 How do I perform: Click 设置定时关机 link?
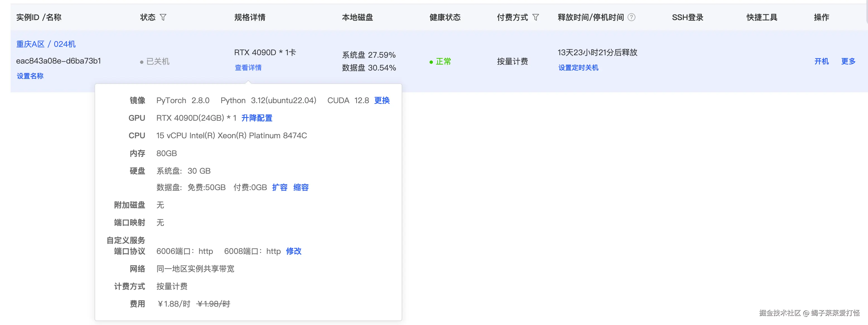click(x=578, y=68)
